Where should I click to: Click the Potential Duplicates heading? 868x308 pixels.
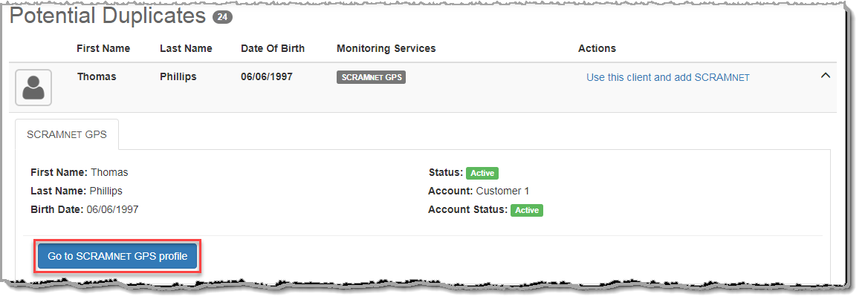107,15
